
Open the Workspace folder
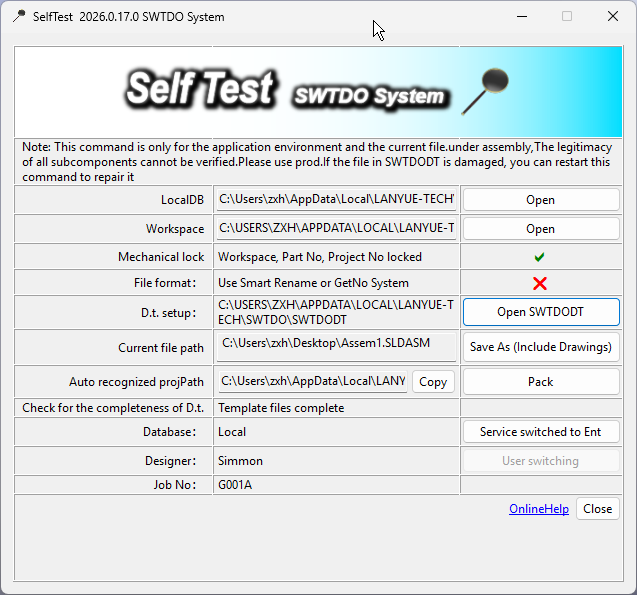coord(540,229)
